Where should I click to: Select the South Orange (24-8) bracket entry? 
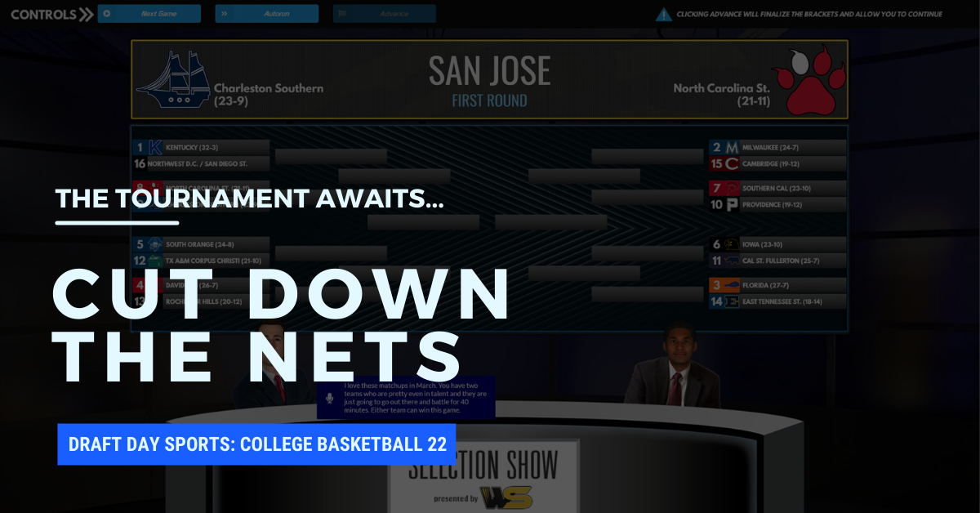point(201,244)
